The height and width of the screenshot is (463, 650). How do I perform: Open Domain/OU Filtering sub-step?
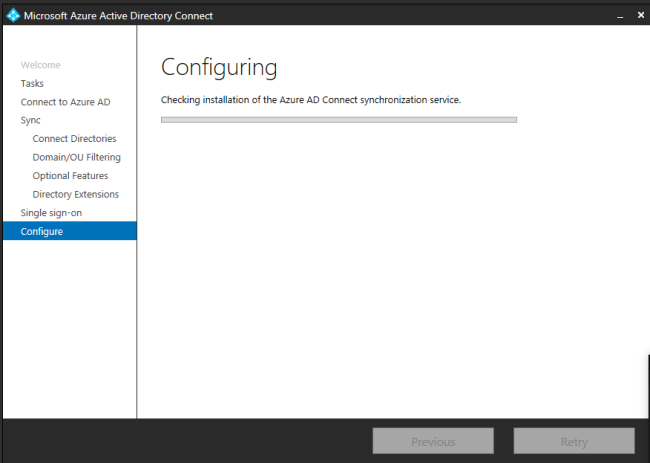(77, 157)
